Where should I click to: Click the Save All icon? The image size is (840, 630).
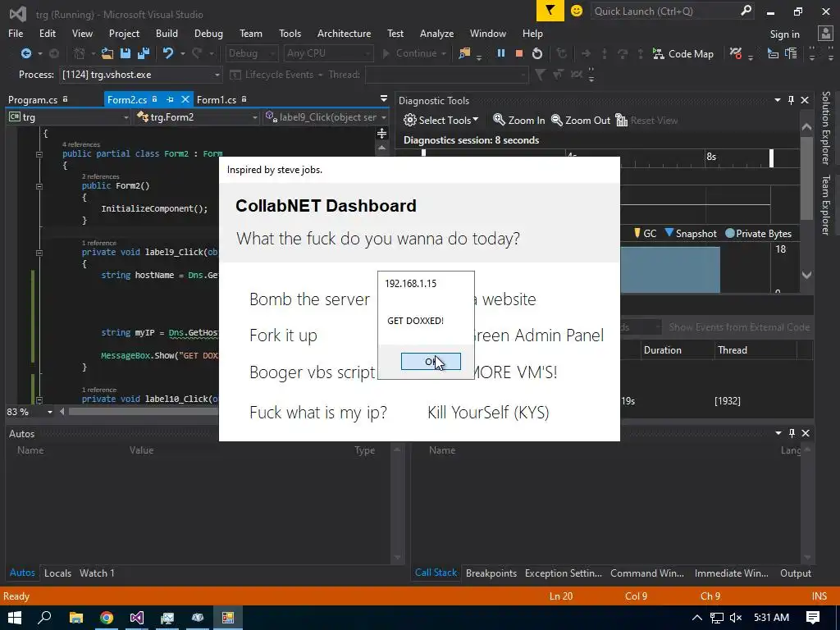(143, 53)
